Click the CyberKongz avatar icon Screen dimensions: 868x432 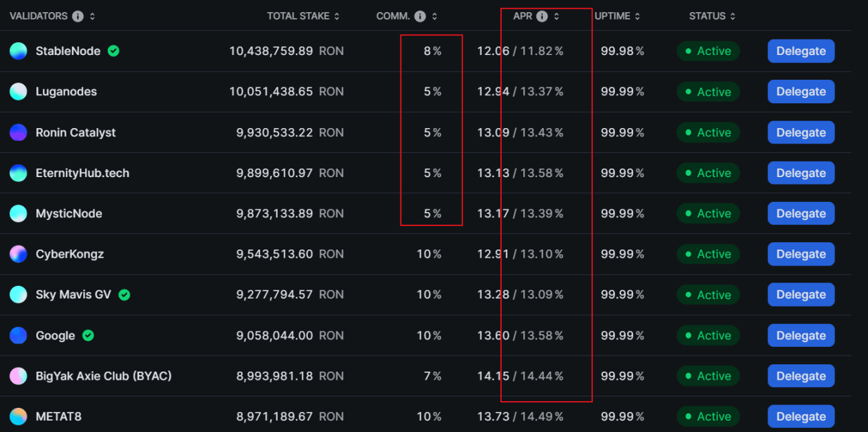18,254
